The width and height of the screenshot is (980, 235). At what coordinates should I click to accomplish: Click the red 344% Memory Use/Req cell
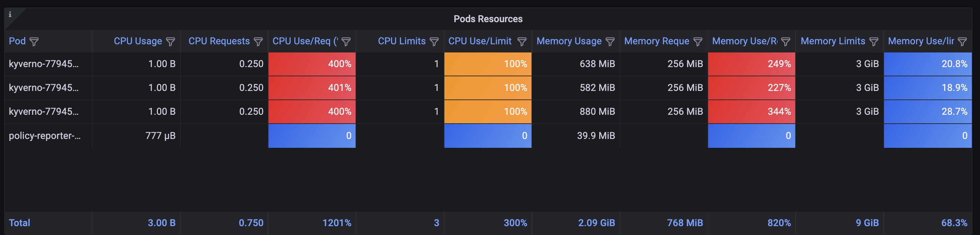pos(751,112)
